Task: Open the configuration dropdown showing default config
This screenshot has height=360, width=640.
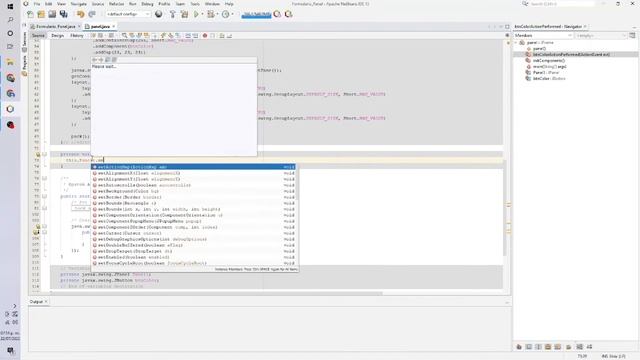Action: (x=128, y=14)
